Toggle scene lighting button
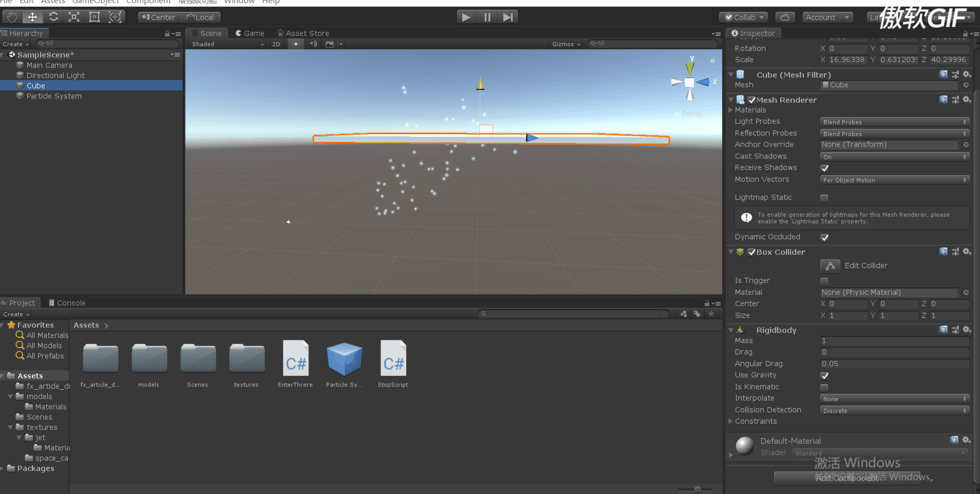Viewport: 980px width, 494px height. click(x=296, y=44)
